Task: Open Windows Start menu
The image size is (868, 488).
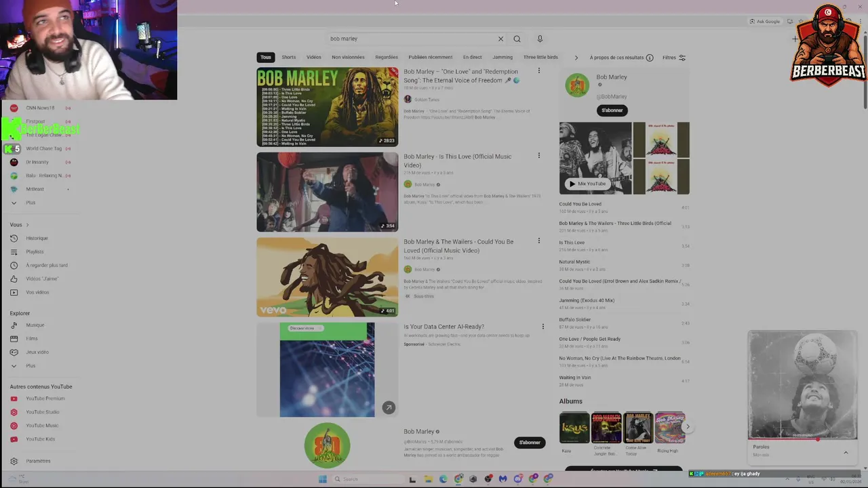Action: [x=323, y=479]
